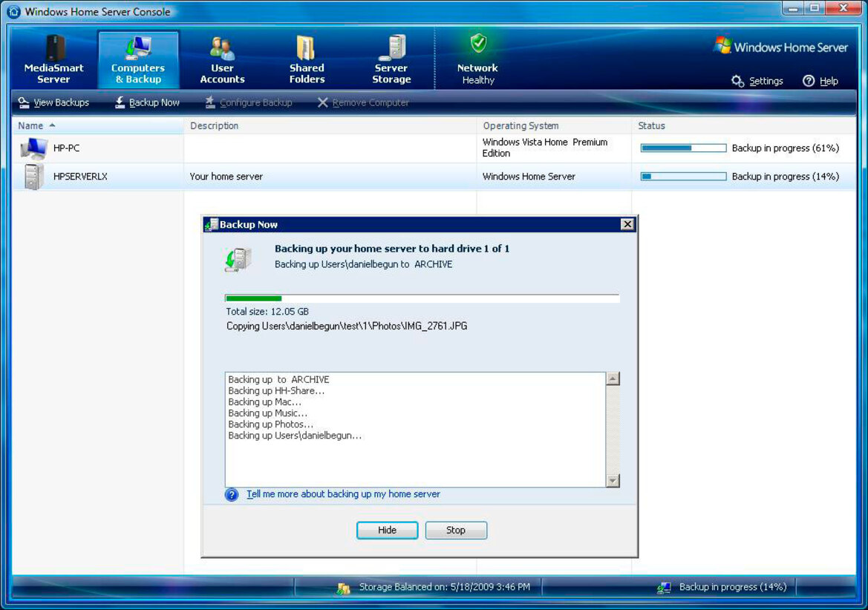Click the server backup icon in dialog
Image resolution: width=868 pixels, height=610 pixels.
pos(238,260)
